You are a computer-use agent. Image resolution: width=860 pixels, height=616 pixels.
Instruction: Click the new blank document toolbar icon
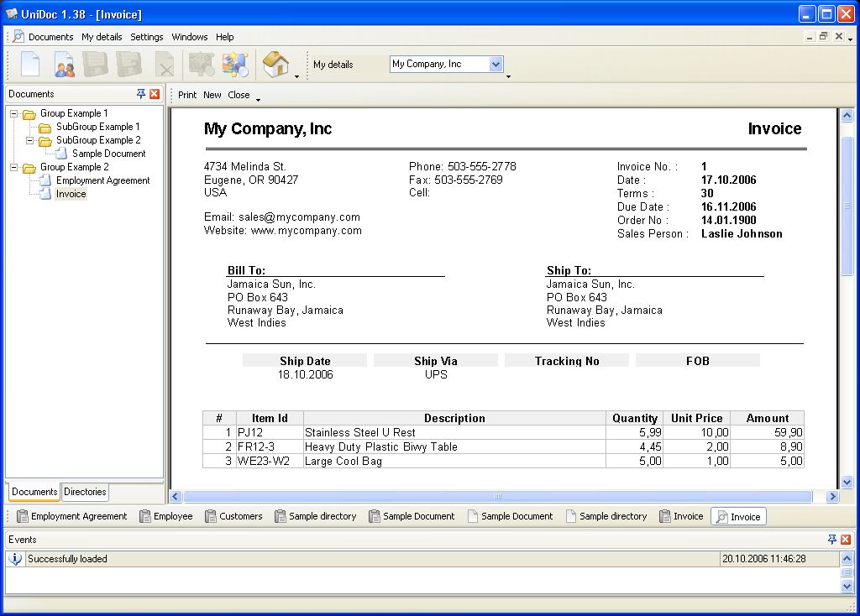tap(30, 64)
